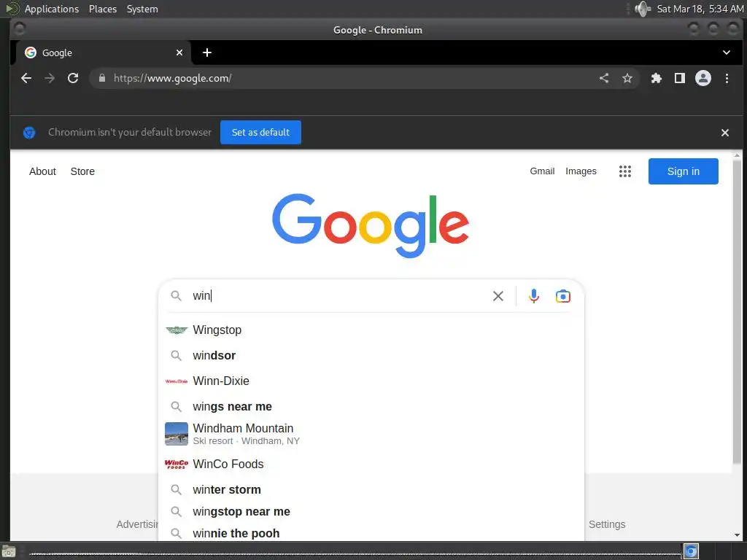747x560 pixels.
Task: Click the Google logo
Action: 370,225
